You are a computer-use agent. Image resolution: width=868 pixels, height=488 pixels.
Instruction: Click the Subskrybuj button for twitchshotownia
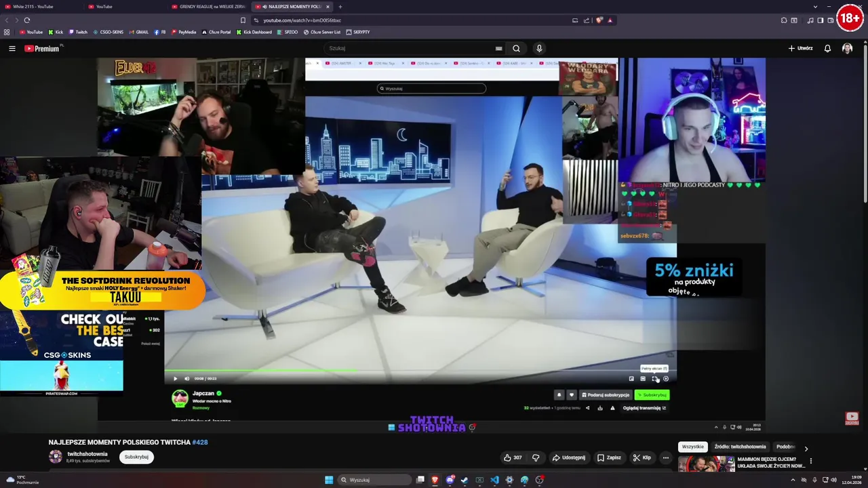click(136, 457)
